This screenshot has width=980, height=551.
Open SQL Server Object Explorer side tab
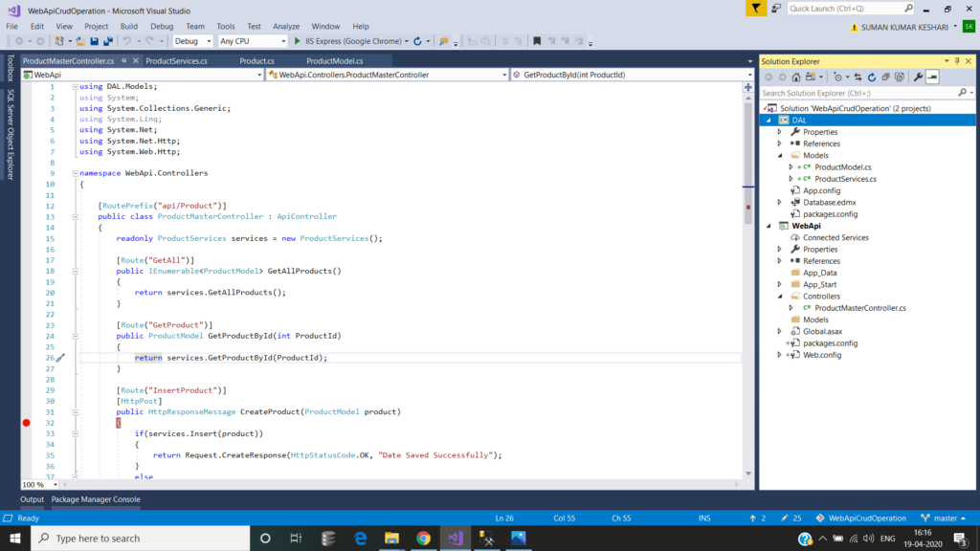[10, 134]
